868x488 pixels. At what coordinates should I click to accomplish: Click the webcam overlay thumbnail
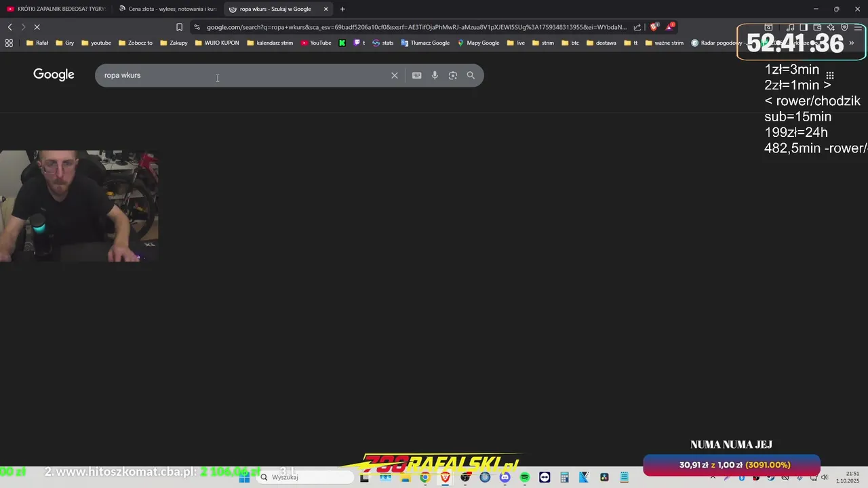(x=79, y=206)
